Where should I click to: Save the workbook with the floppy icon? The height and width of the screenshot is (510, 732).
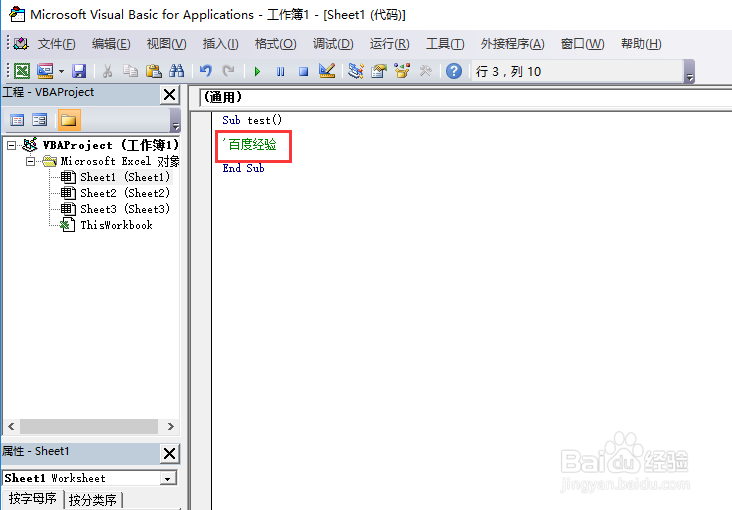click(x=79, y=71)
